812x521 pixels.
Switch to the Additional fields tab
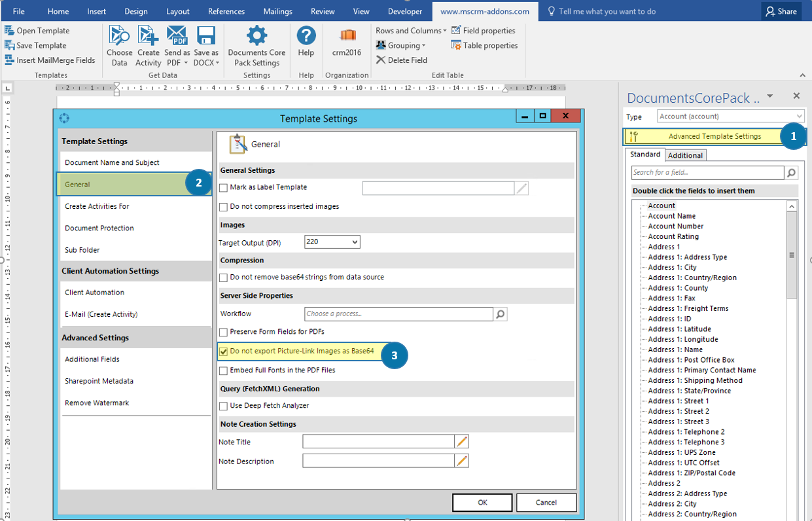click(x=686, y=155)
